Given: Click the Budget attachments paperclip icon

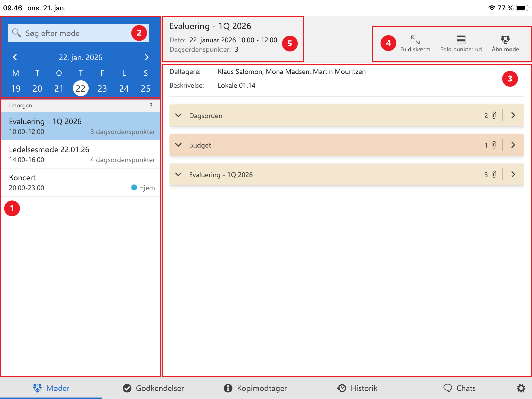Looking at the screenshot, I should tap(494, 145).
